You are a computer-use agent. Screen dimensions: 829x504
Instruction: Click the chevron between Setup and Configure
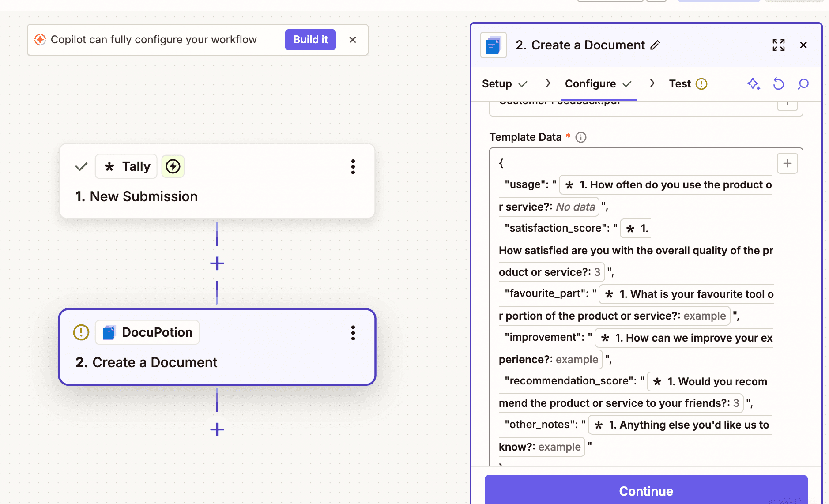[x=548, y=83]
